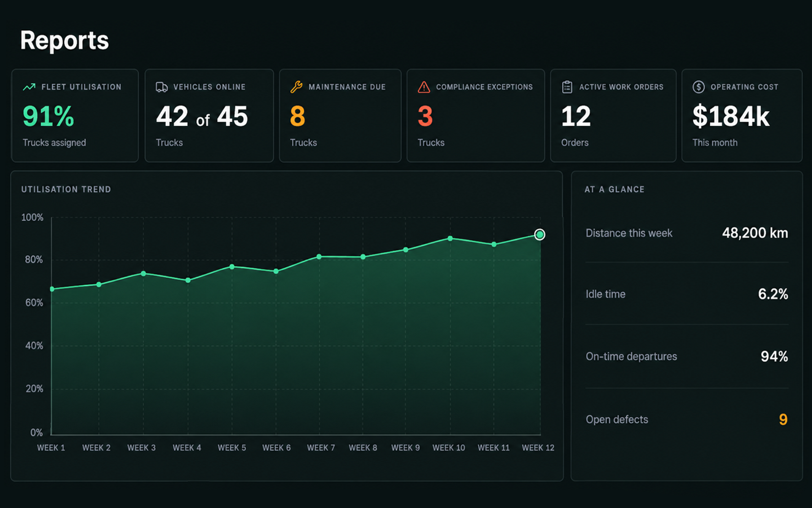The image size is (812, 508).
Task: Click the wrench icon beside Maintenance Due
Action: 296,87
